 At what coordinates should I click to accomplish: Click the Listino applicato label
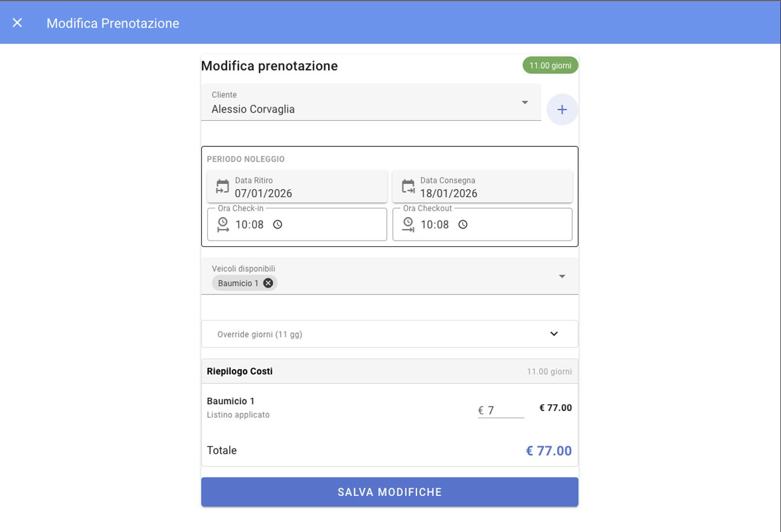tap(238, 415)
